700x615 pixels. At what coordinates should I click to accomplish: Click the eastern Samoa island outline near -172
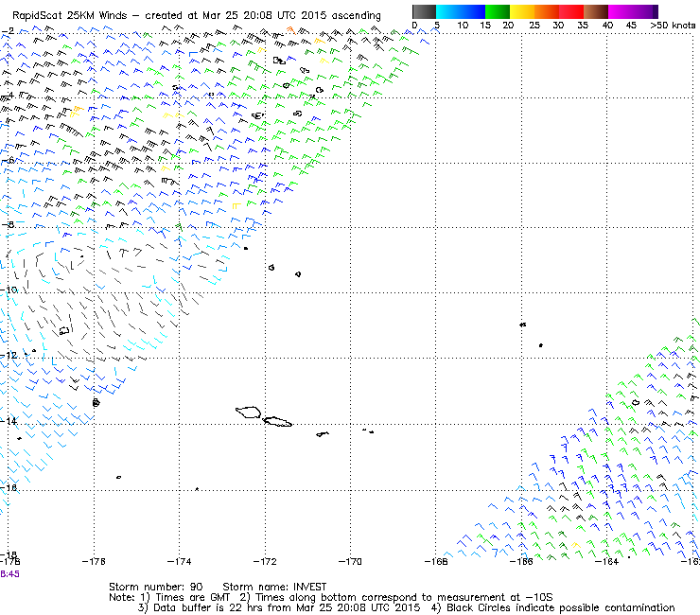click(x=277, y=422)
